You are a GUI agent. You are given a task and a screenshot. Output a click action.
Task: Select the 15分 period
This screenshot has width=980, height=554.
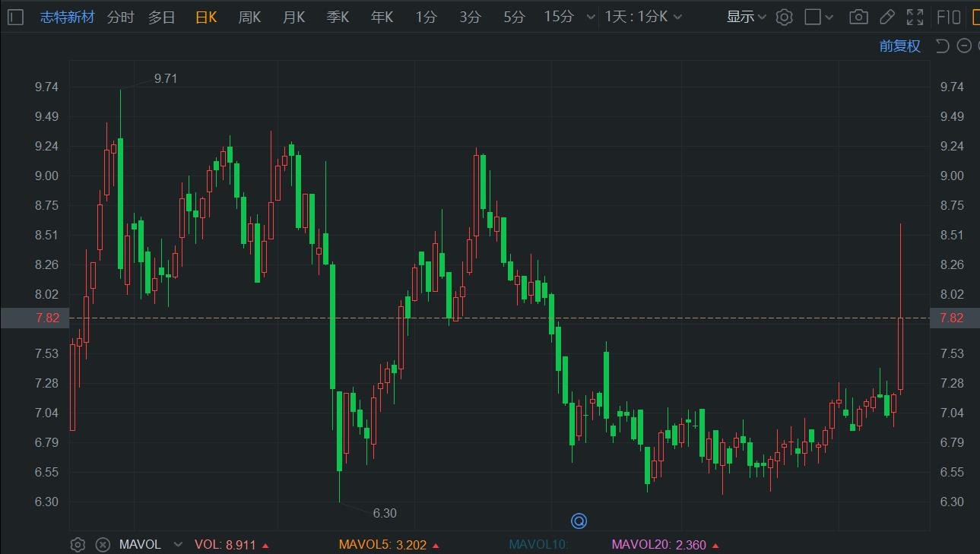(x=559, y=17)
